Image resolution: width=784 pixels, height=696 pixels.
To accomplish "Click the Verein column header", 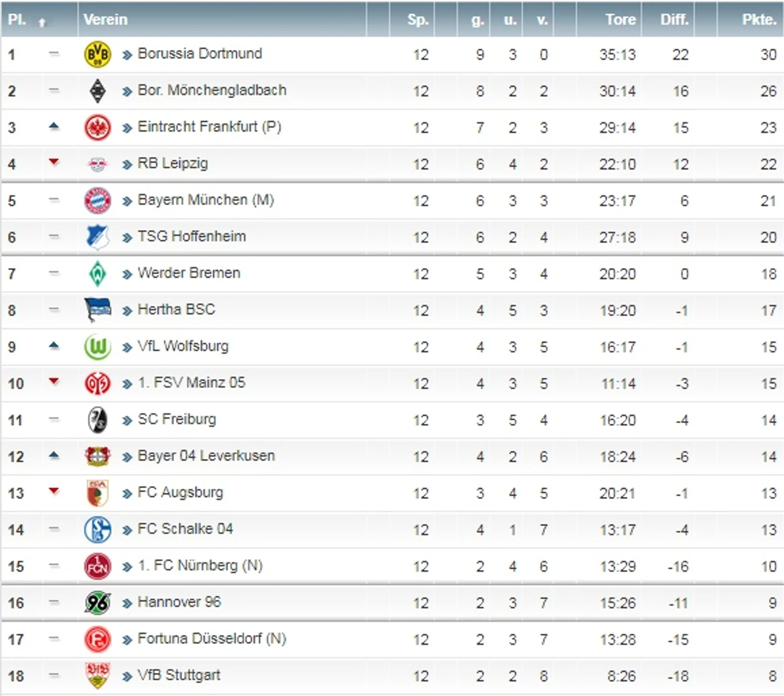I will tap(106, 19).
